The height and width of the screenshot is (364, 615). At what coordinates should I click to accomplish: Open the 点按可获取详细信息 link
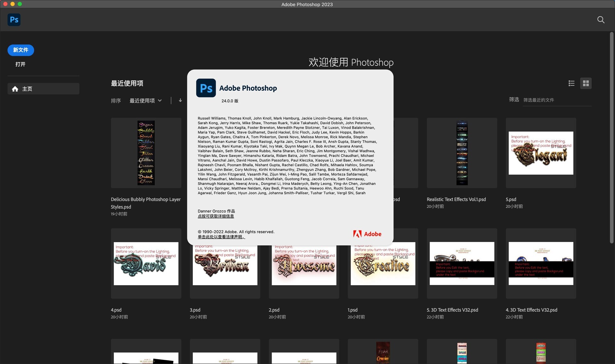point(216,216)
